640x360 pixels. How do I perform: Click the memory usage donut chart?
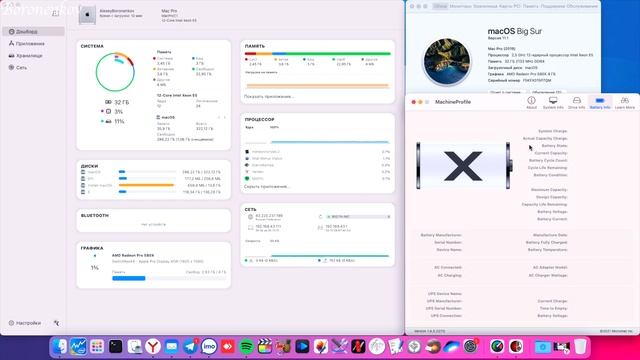coord(115,72)
